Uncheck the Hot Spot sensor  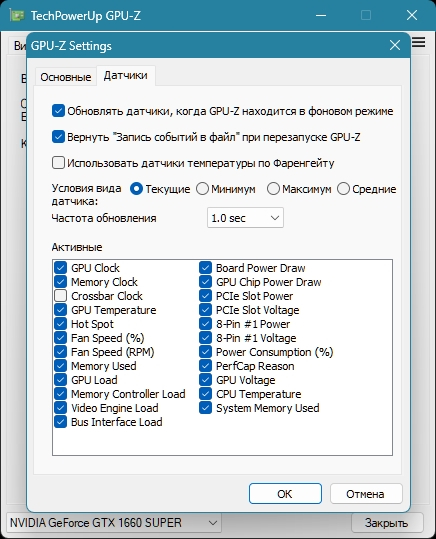coord(61,324)
